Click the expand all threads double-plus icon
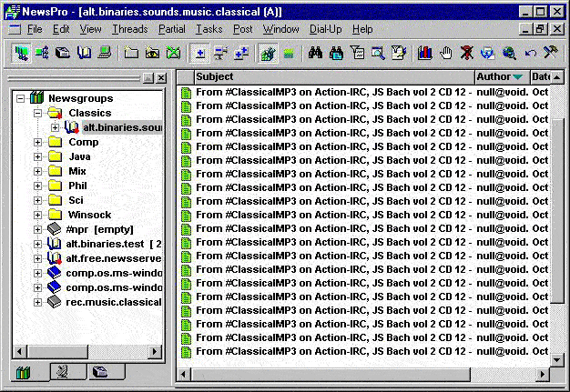Viewport: 570px width, 392px height. pyautogui.click(x=241, y=54)
